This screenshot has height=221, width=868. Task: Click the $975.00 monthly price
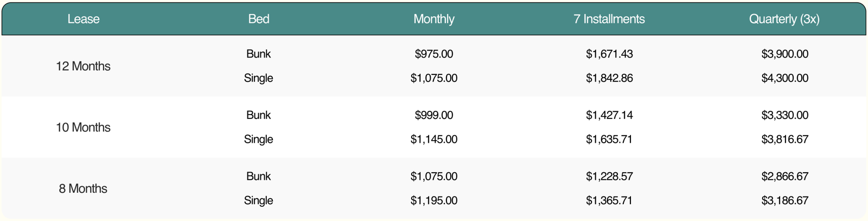click(x=434, y=54)
